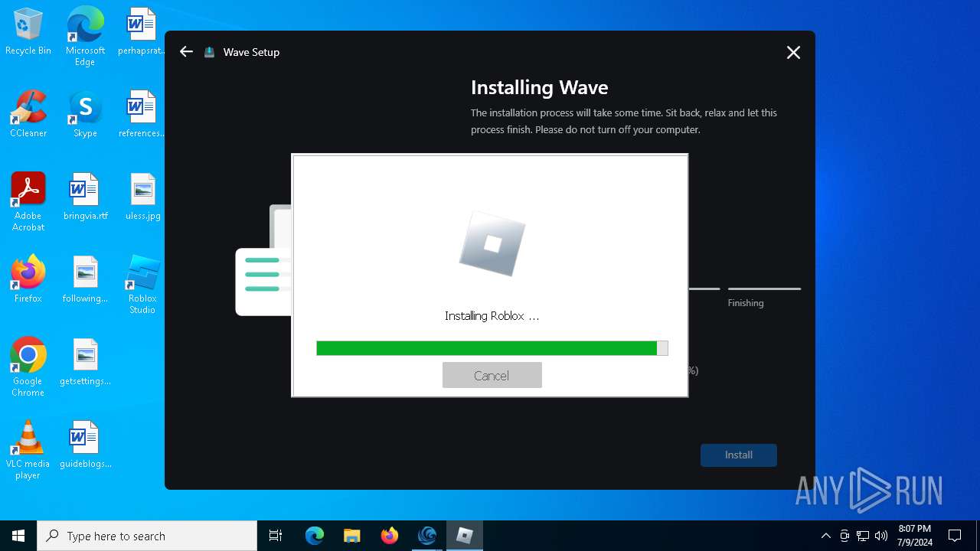The width and height of the screenshot is (980, 551).
Task: Open Microsoft Edge desktop shortcut
Action: [85, 37]
